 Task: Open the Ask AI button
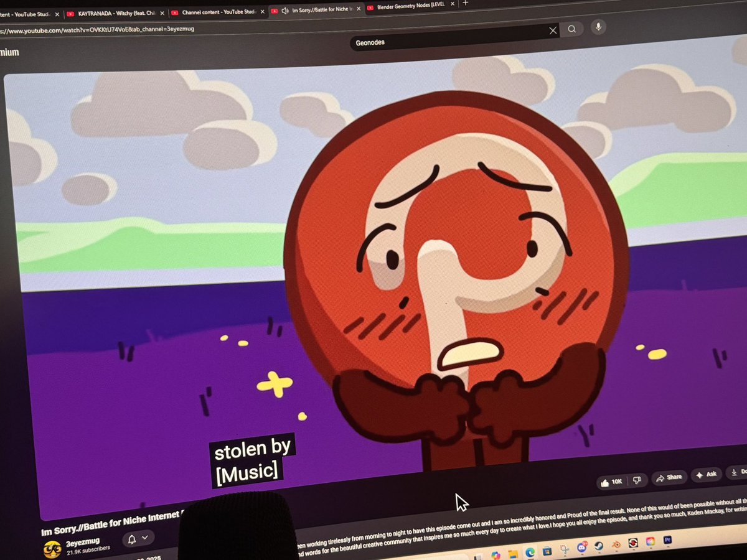click(706, 474)
